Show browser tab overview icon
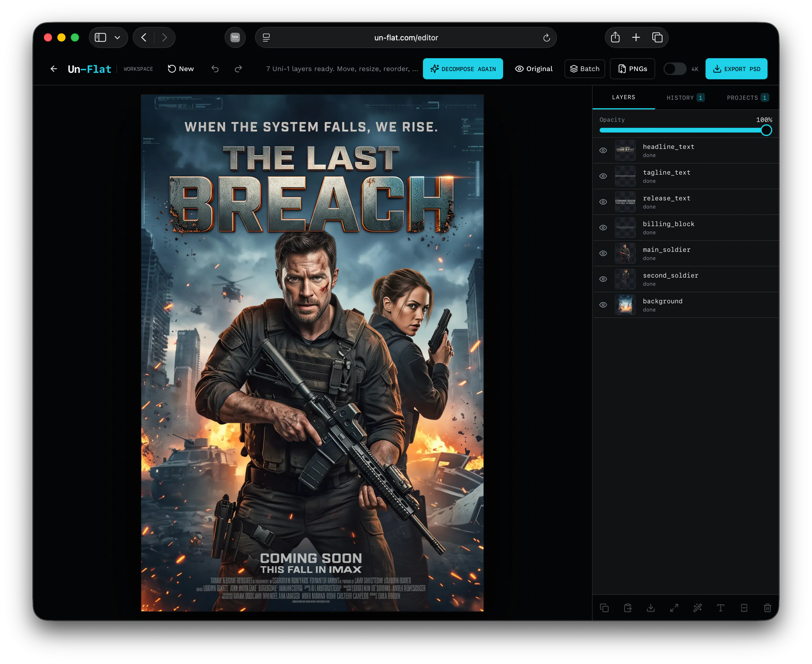The height and width of the screenshot is (664, 812). click(657, 37)
